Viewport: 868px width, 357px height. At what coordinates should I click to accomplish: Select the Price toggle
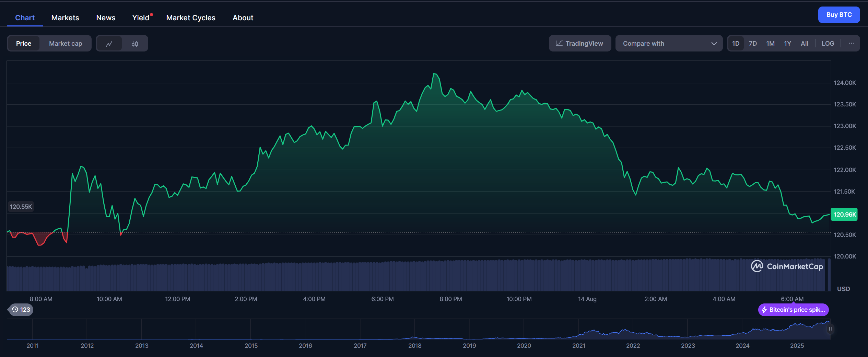[24, 44]
